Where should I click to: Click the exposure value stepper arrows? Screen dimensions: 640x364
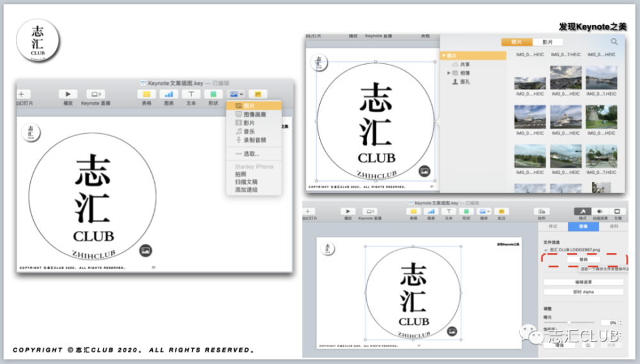point(621,323)
